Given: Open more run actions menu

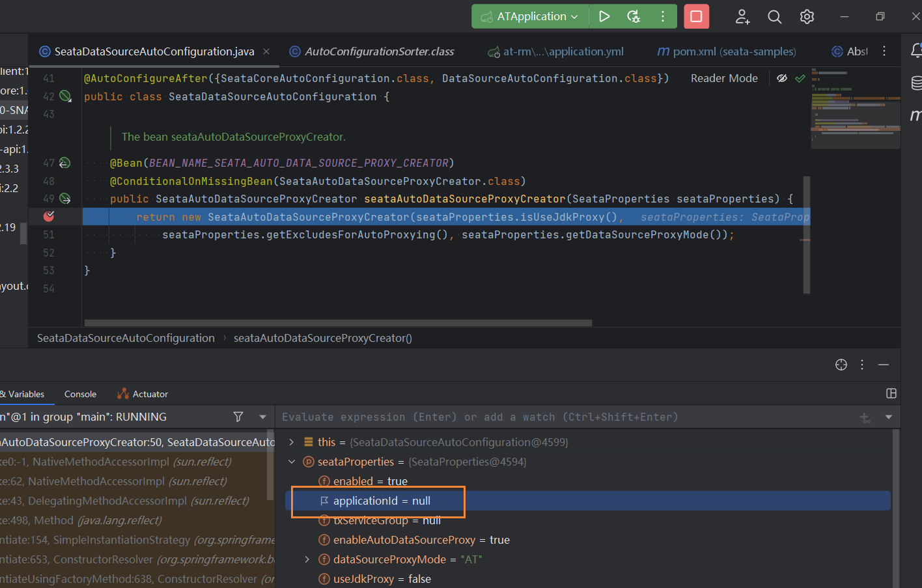Looking at the screenshot, I should pyautogui.click(x=663, y=16).
